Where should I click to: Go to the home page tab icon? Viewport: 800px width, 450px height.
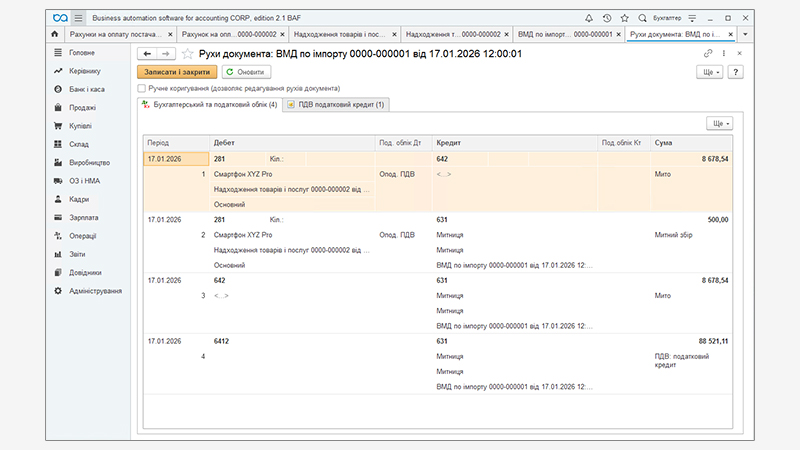(x=54, y=34)
